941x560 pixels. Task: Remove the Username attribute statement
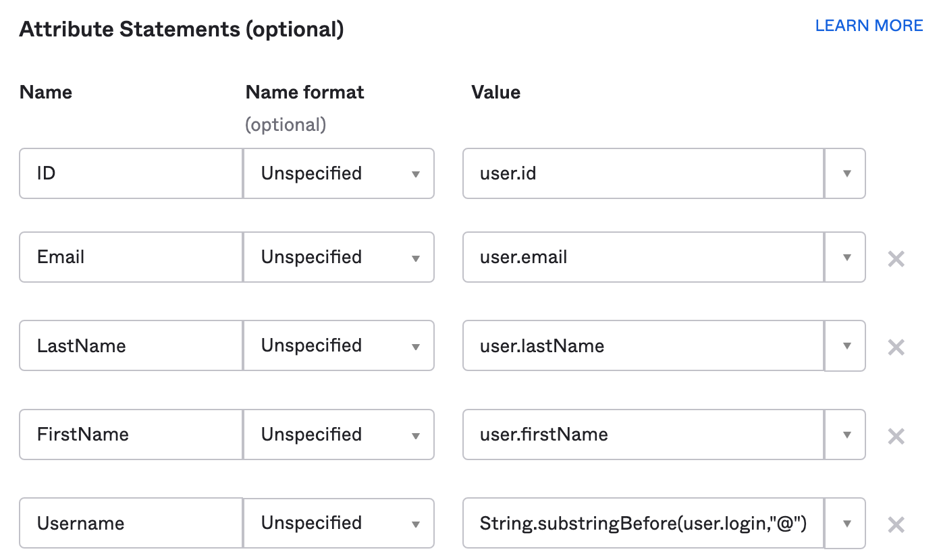(896, 524)
